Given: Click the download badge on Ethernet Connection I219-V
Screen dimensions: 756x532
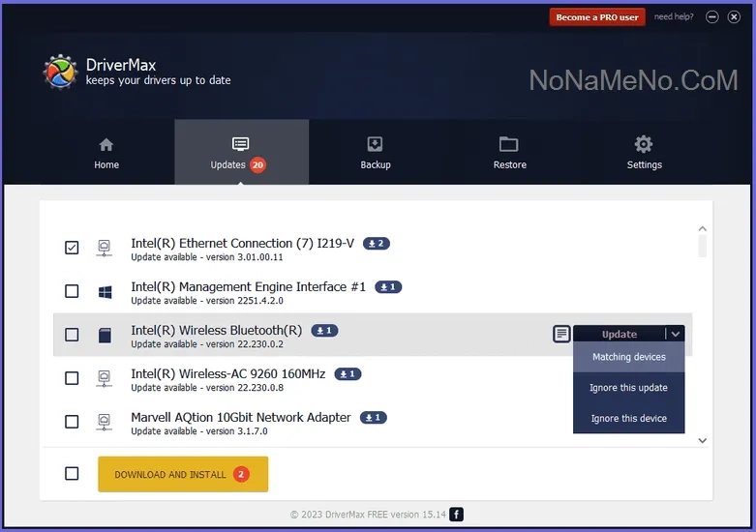Looking at the screenshot, I should 377,244.
